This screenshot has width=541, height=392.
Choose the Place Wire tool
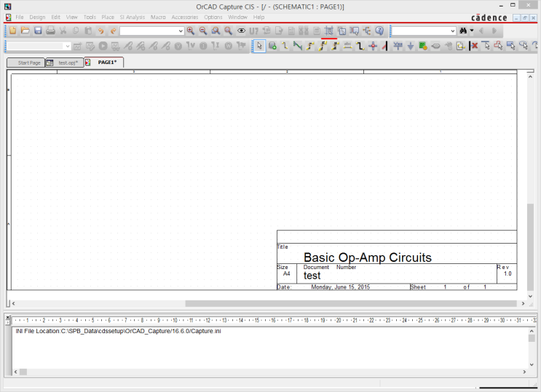point(285,46)
